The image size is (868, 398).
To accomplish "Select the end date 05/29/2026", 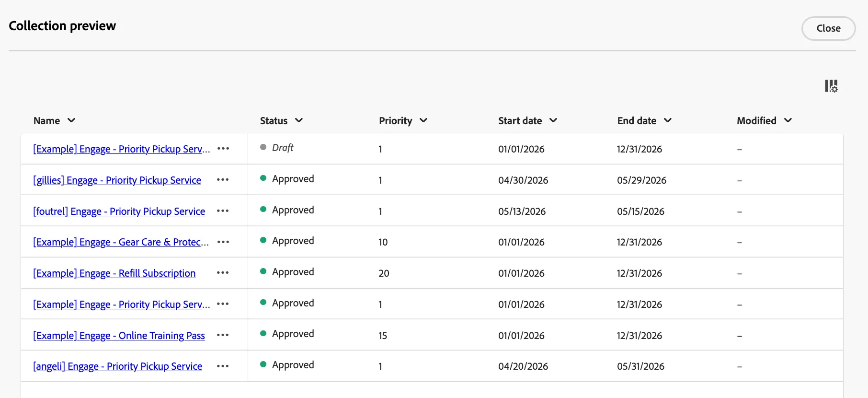I will (x=642, y=180).
